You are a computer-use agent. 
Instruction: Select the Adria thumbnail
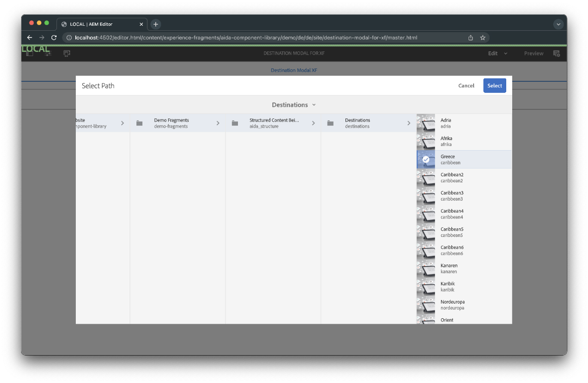[x=426, y=123]
